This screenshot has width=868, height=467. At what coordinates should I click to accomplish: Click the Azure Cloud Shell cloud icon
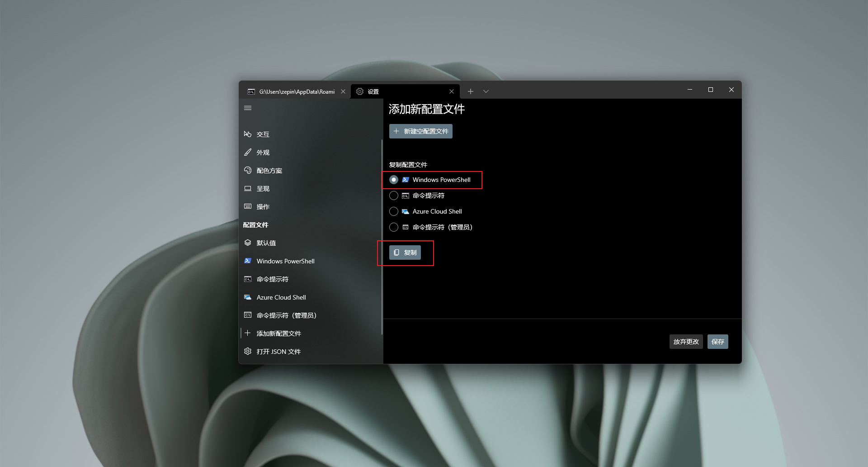click(x=248, y=297)
